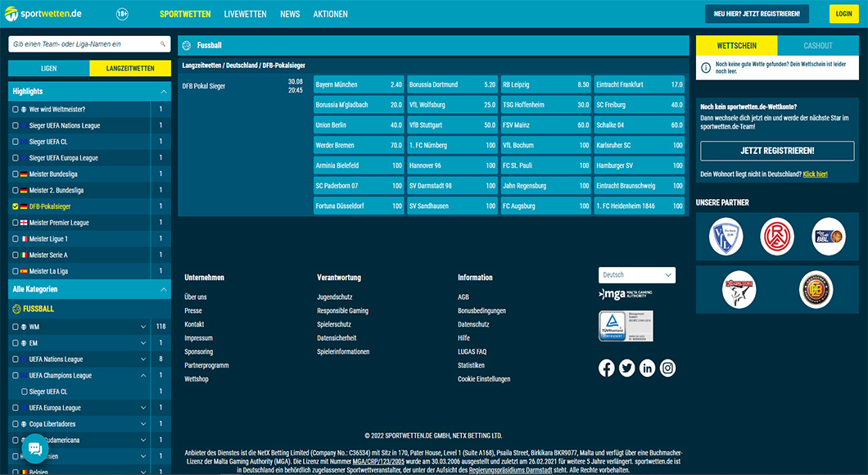Expand the WM category chevron
This screenshot has width=868, height=475.
click(143, 328)
